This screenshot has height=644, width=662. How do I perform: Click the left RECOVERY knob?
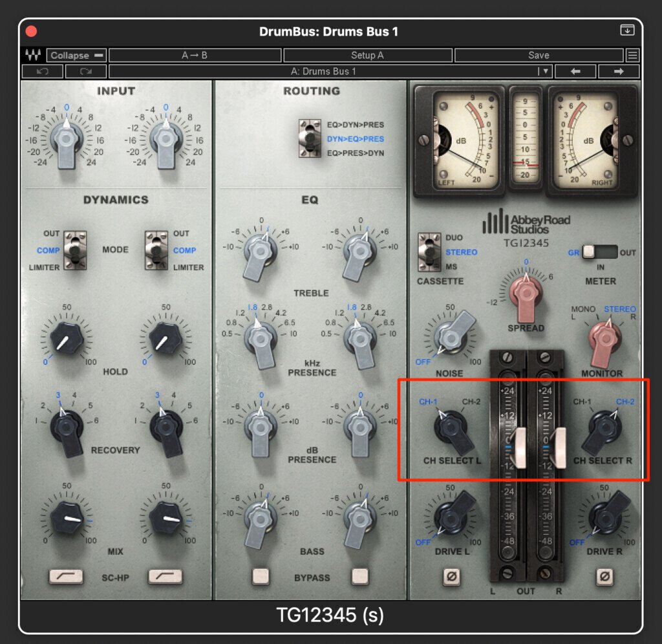coord(67,429)
